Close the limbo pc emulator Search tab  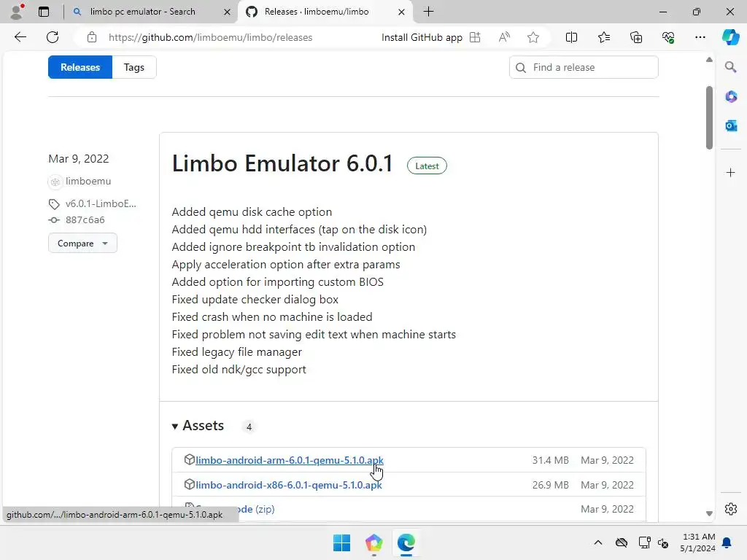(228, 12)
